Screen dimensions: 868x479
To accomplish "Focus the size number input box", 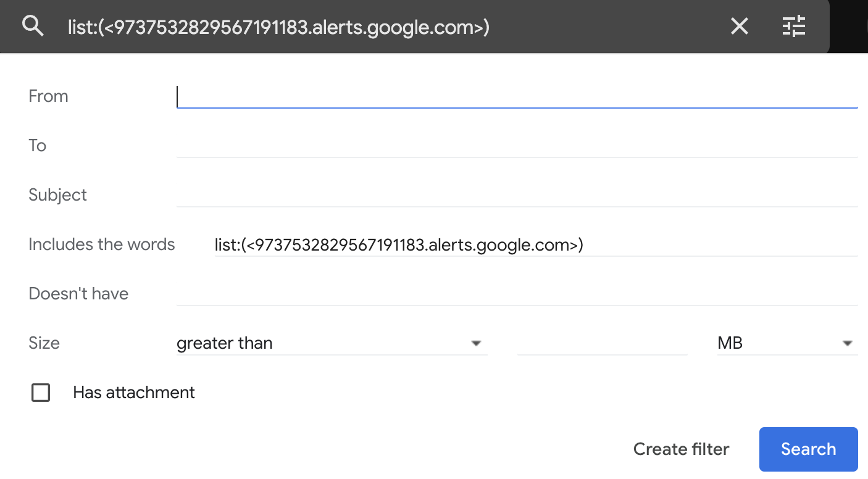I will (602, 343).
